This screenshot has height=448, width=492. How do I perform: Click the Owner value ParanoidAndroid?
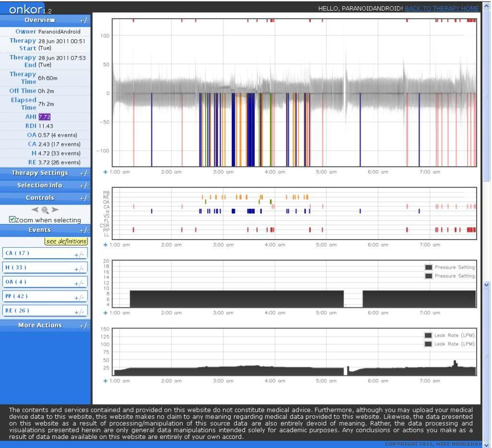coord(59,32)
